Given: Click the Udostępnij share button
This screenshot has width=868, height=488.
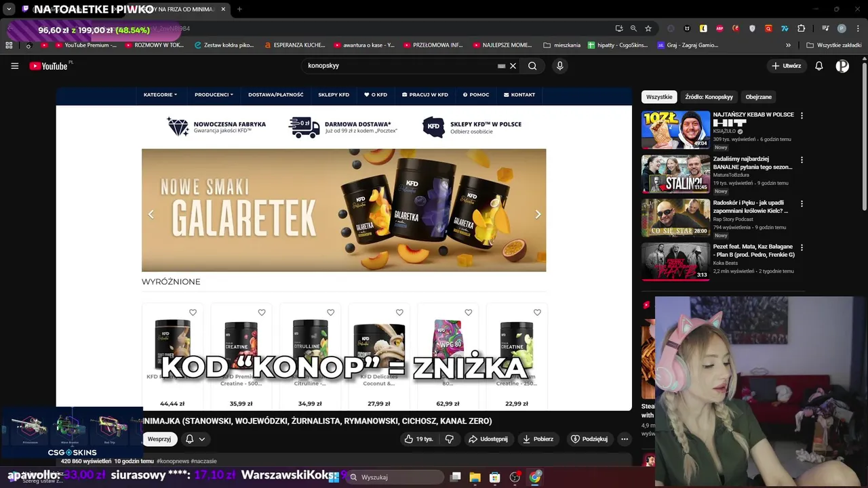Looking at the screenshot, I should pos(488,439).
